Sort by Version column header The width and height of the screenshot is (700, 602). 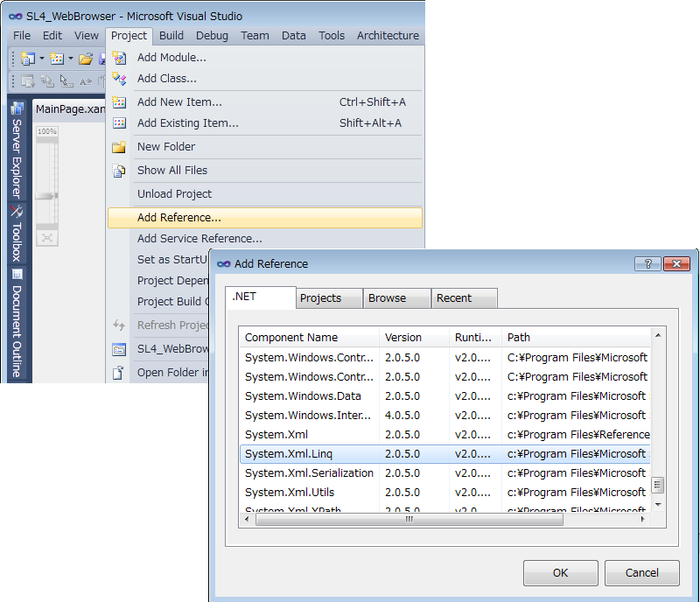click(414, 338)
